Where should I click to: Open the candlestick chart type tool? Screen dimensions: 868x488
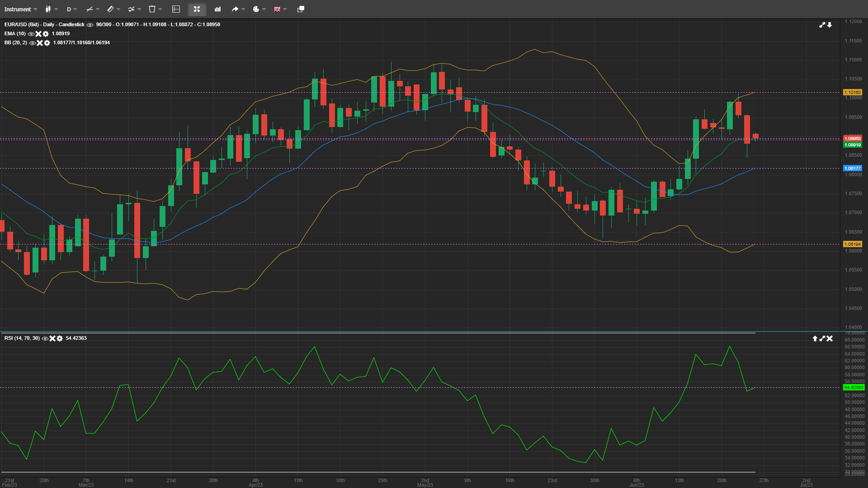point(48,9)
